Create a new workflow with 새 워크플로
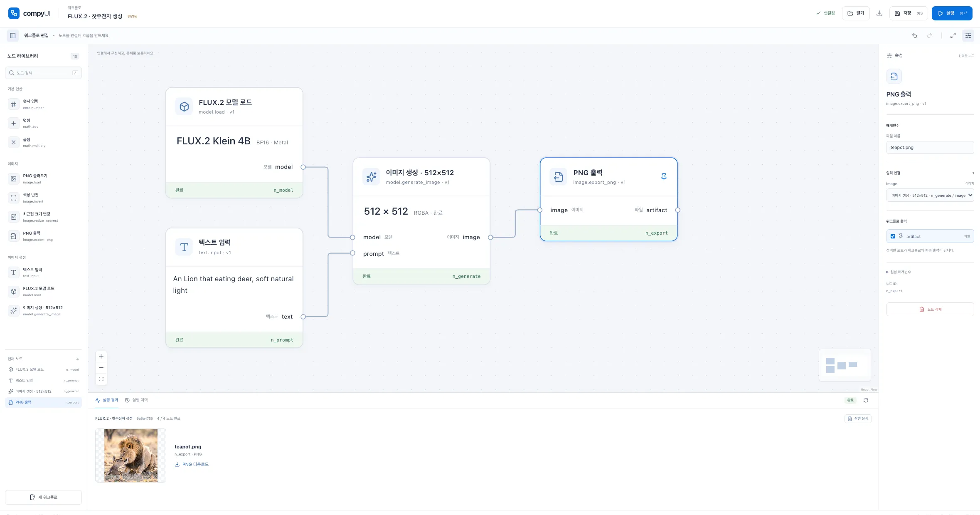980x515 pixels. click(44, 497)
